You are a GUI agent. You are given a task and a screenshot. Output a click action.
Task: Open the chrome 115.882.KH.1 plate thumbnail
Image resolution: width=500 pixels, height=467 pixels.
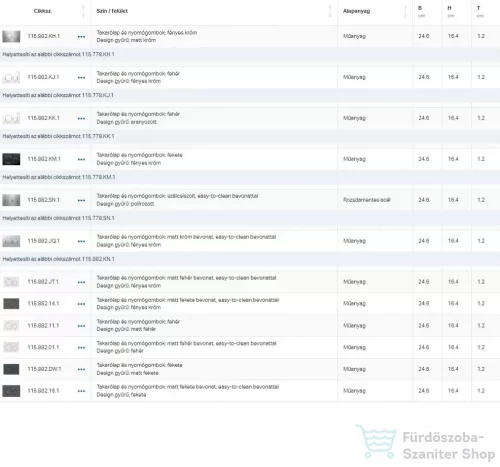pos(11,36)
